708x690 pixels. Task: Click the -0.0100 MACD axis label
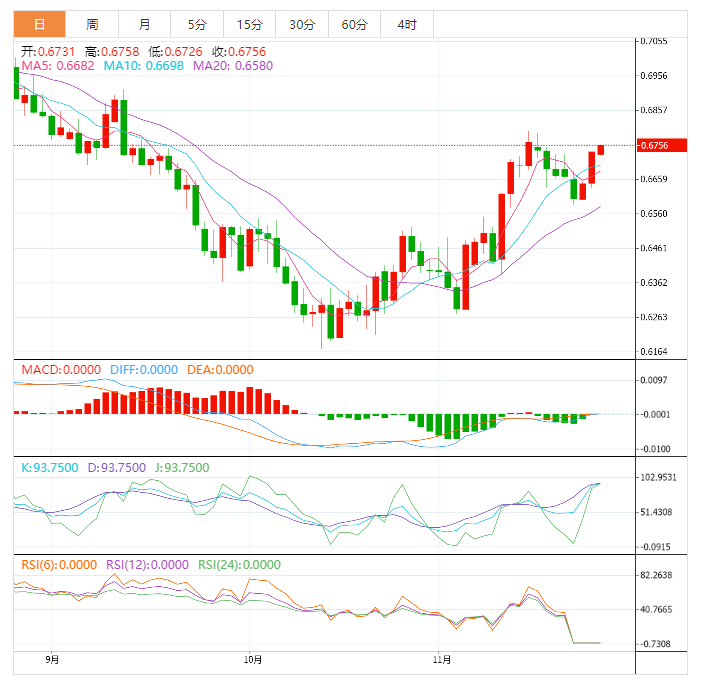click(654, 449)
